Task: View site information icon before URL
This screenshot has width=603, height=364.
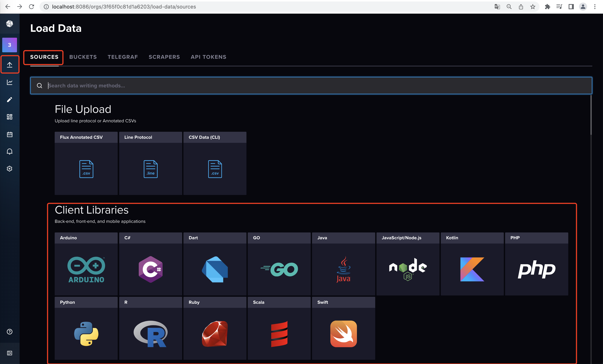Action: 46,7
